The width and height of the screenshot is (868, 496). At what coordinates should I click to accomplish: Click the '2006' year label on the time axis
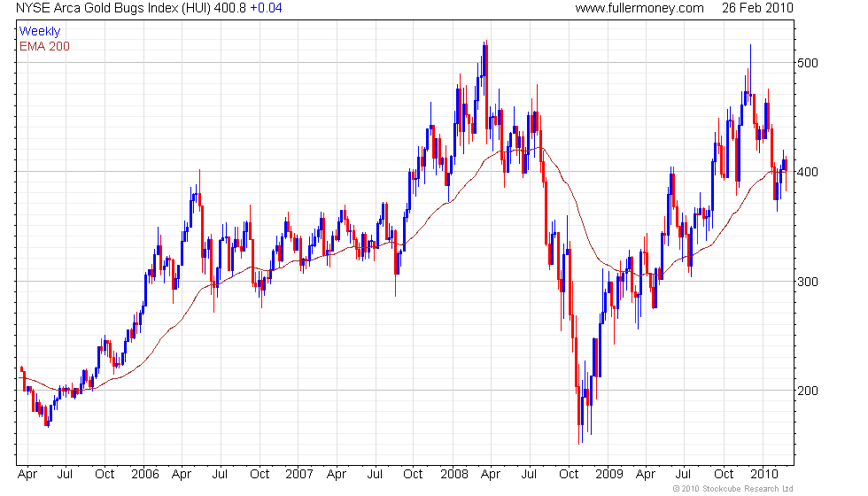tap(145, 475)
